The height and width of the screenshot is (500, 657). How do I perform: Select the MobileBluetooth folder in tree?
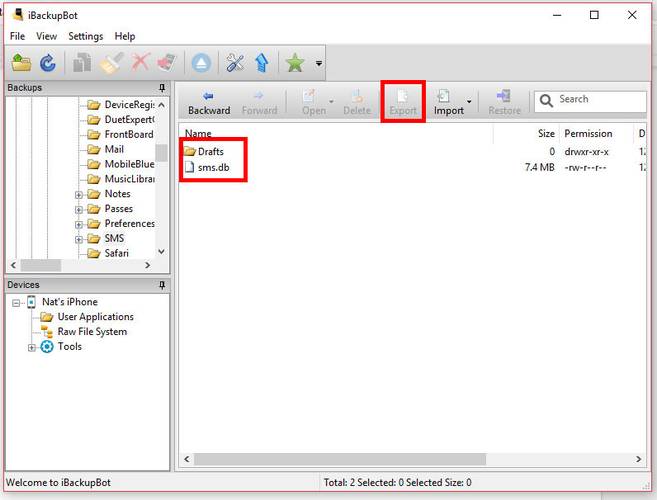pyautogui.click(x=121, y=164)
